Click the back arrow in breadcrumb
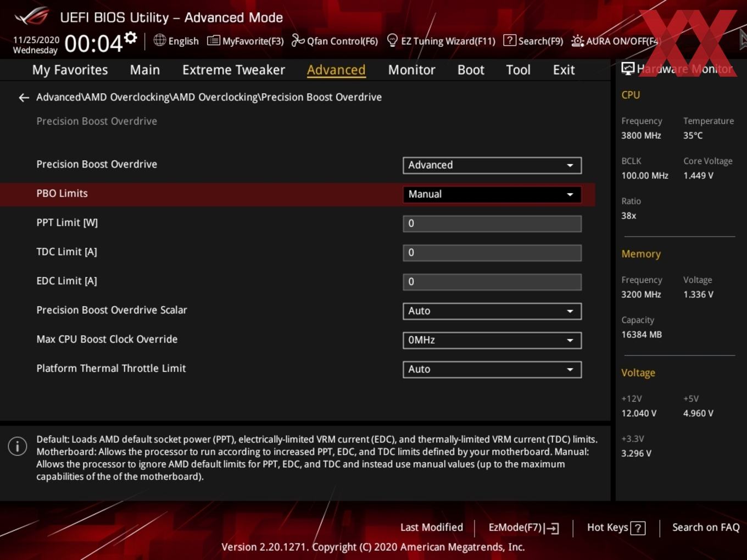The image size is (747, 560). coord(24,98)
